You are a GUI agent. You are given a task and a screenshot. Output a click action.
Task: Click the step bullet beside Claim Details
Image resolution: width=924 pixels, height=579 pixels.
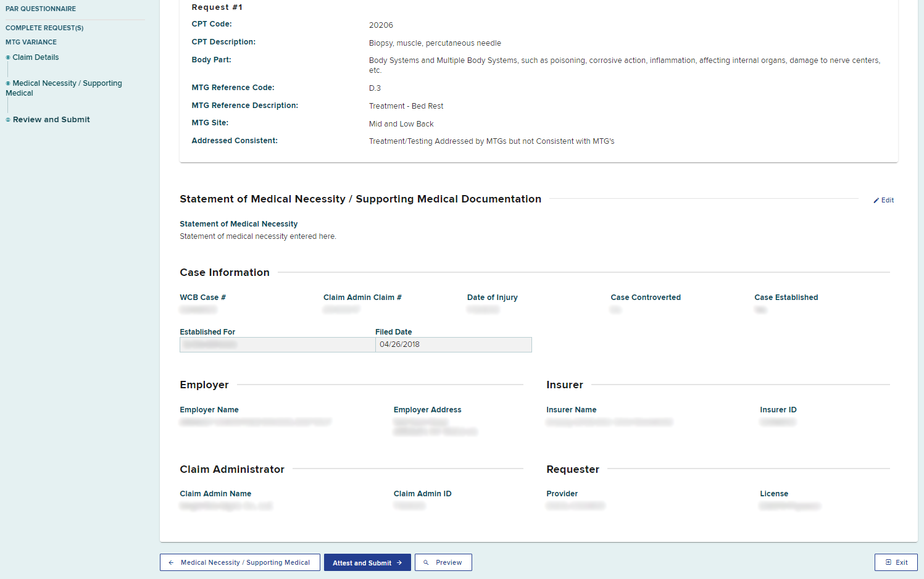point(8,57)
